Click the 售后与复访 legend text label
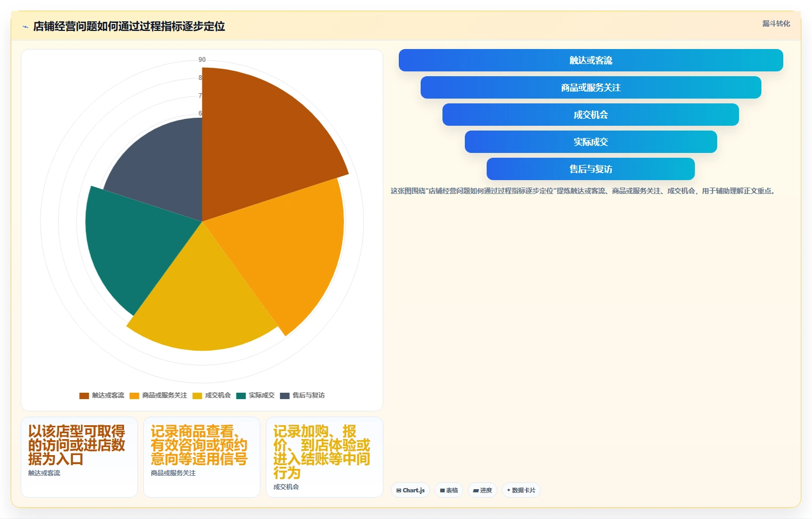812x519 pixels. (308, 395)
